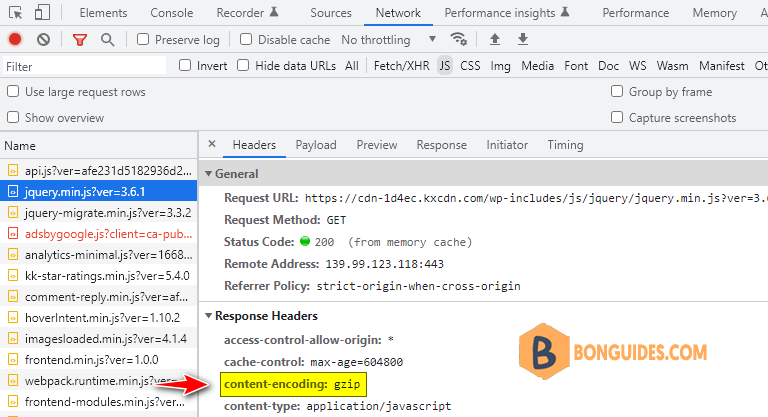This screenshot has height=417, width=768.
Task: Open the Initiator tab of the request
Action: click(x=507, y=145)
